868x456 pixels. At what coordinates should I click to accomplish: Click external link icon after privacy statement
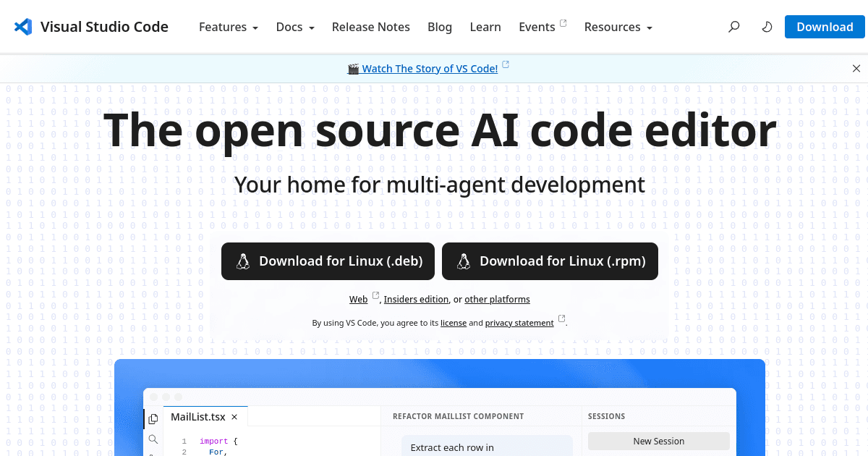coord(561,318)
